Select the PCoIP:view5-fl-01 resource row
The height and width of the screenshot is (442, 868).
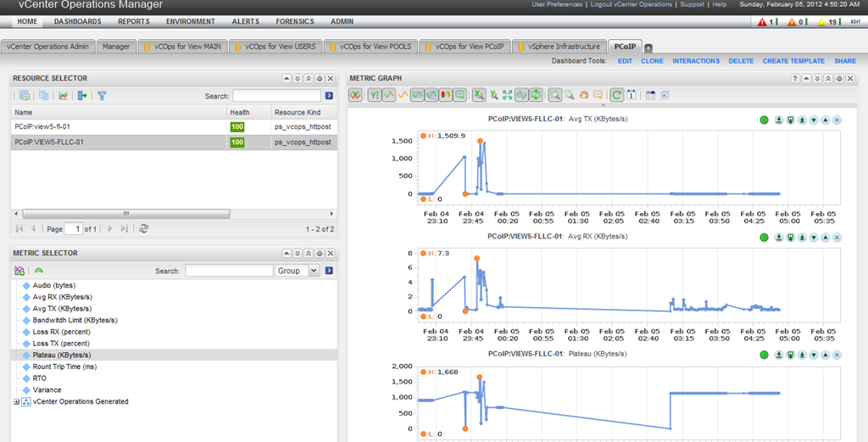click(x=173, y=127)
